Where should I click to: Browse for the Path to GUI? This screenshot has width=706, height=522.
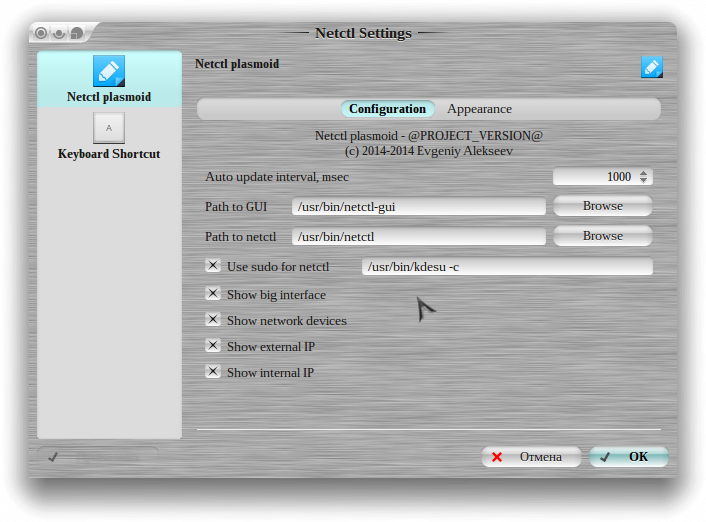pyautogui.click(x=602, y=206)
